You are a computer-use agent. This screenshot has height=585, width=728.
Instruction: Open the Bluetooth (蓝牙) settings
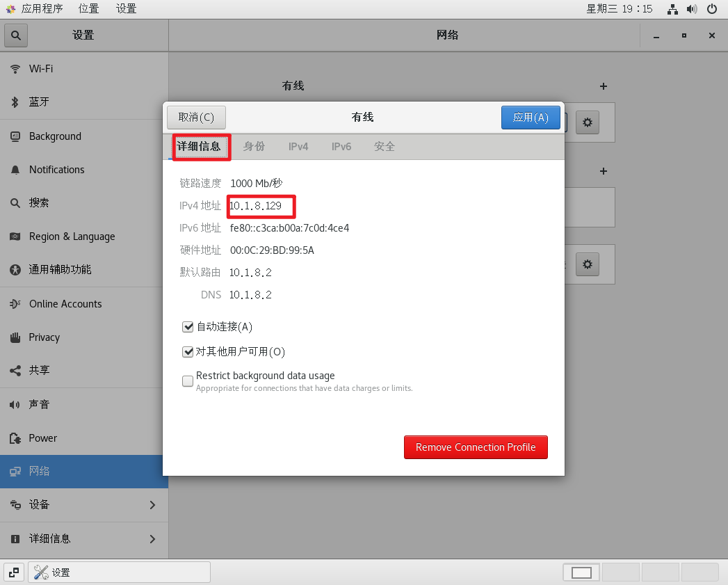84,102
